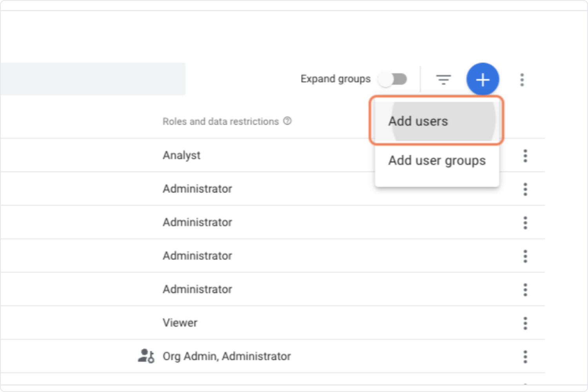
Task: Open three-dot menu for first Administrator row
Action: click(x=525, y=189)
